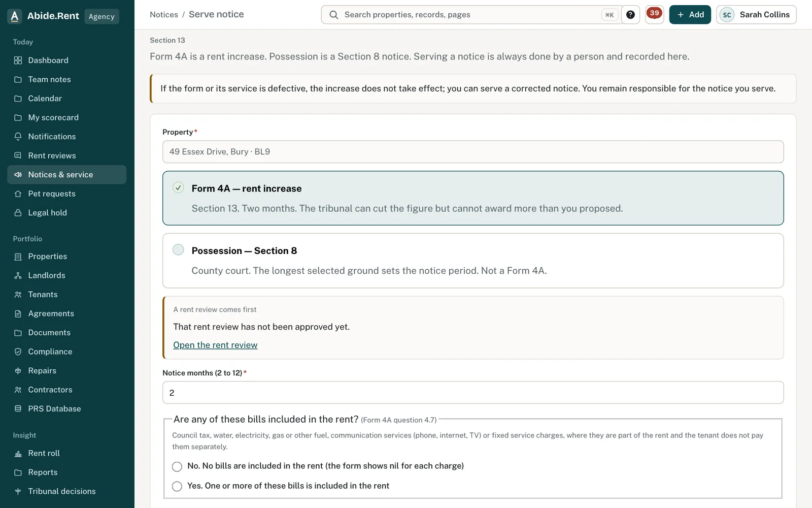Open Rent roll chart item
Image resolution: width=812 pixels, height=508 pixels.
(66, 453)
